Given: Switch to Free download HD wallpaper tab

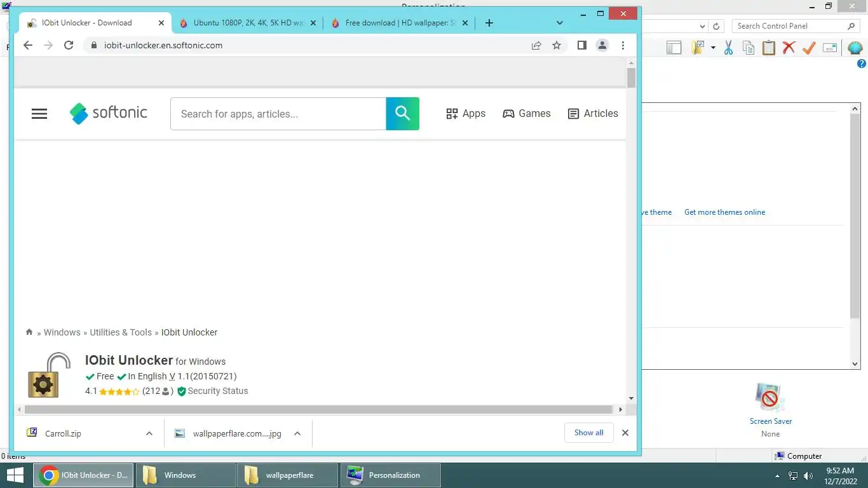Looking at the screenshot, I should tap(400, 23).
